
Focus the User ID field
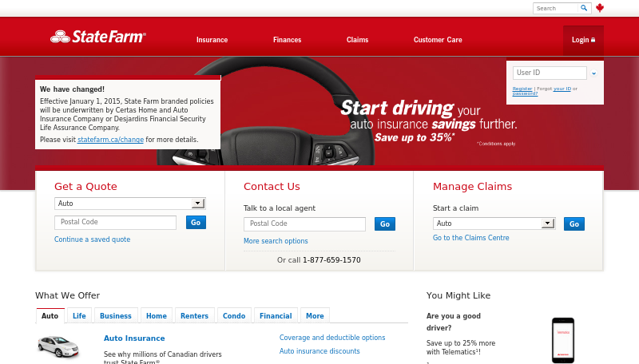[x=550, y=73]
